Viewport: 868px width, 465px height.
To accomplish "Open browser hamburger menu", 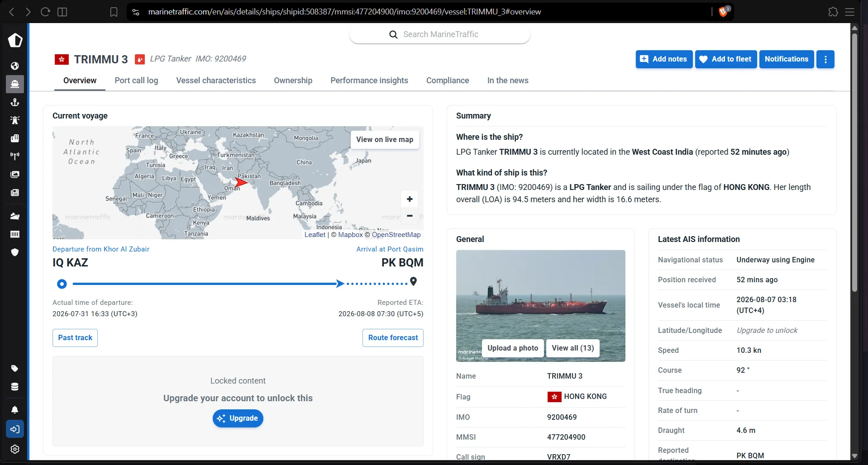I will coord(850,12).
